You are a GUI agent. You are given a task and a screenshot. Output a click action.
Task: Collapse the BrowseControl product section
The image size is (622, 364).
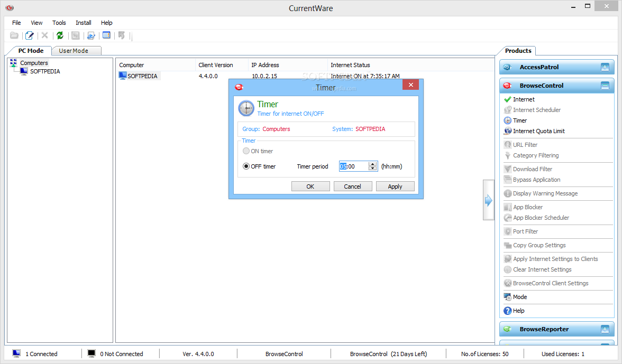point(605,86)
